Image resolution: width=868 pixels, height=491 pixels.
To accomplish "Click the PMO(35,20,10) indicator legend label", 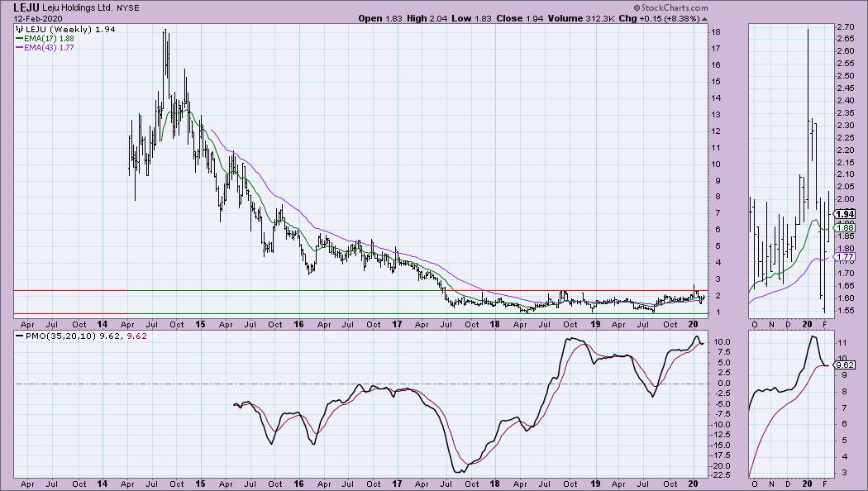I will [60, 336].
